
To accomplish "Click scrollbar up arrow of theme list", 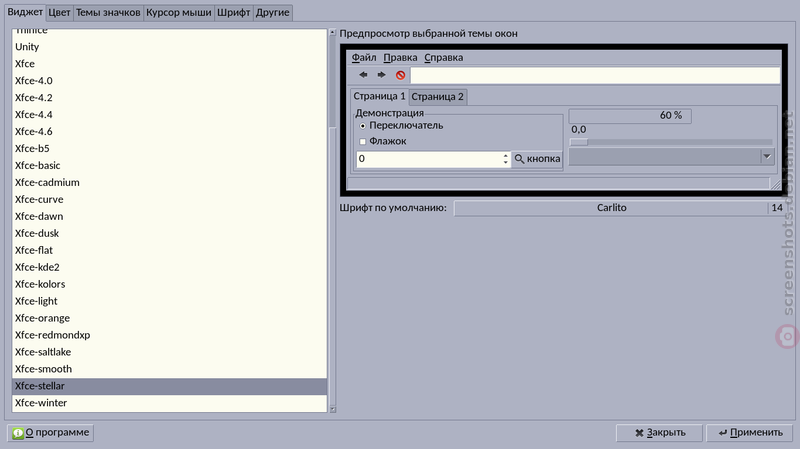I will click(x=333, y=32).
